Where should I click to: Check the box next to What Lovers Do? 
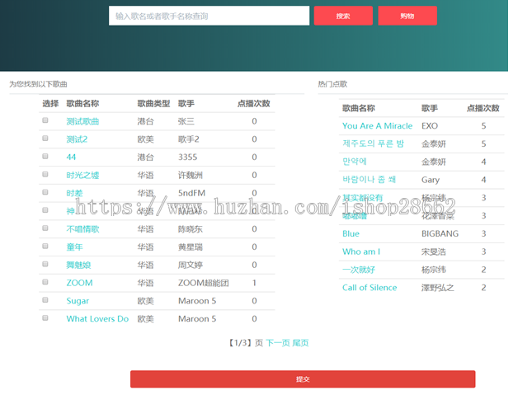[x=45, y=318]
